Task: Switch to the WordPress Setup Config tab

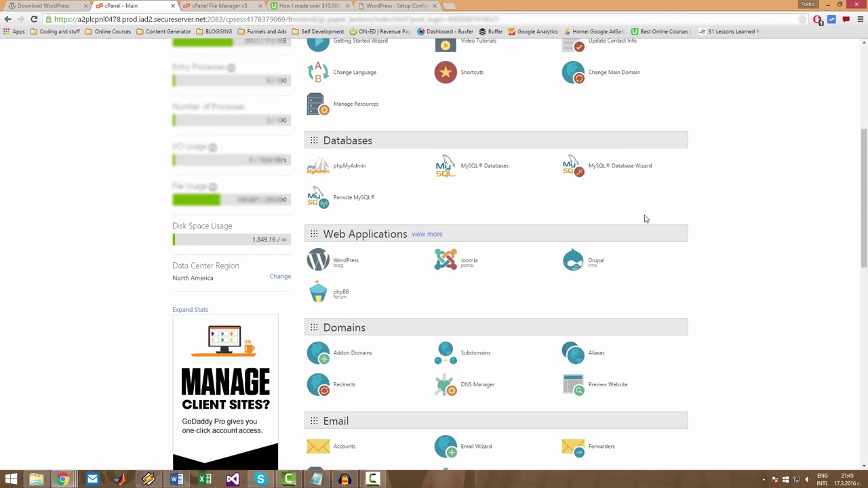Action: (397, 6)
